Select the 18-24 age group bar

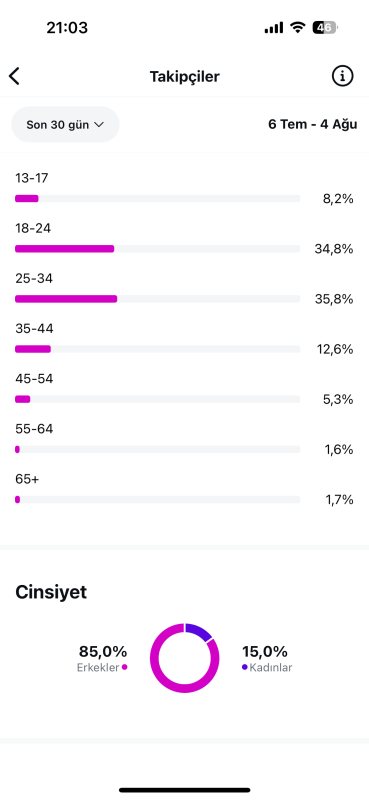(157, 248)
